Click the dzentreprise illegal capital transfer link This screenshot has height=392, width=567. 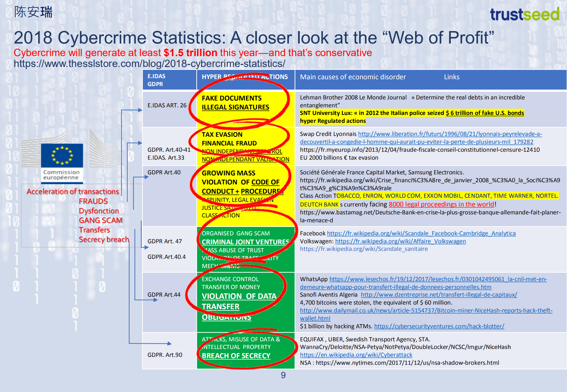(439, 295)
